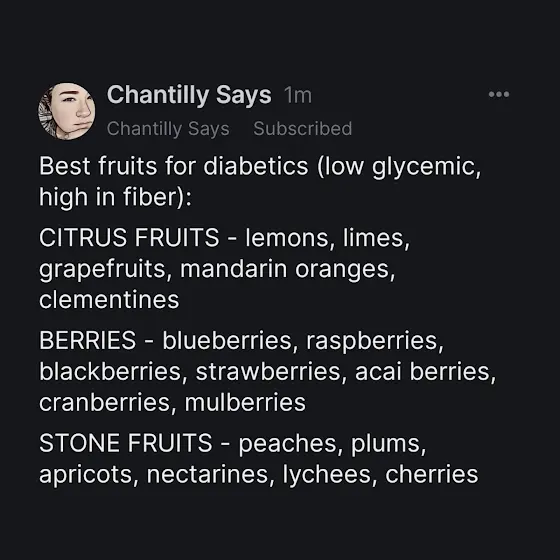
Task: Click the word 'cherries' in the post
Action: pyautogui.click(x=431, y=474)
